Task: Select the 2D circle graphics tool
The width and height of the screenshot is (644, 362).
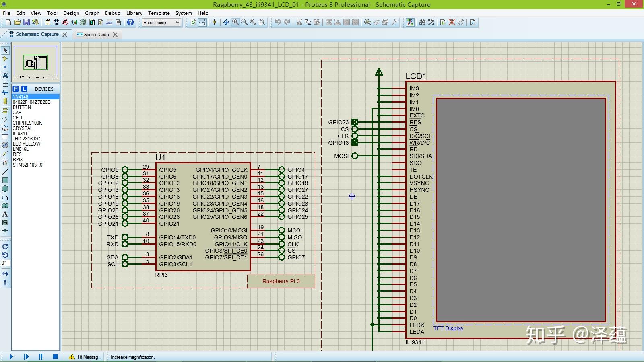Action: pos(5,189)
